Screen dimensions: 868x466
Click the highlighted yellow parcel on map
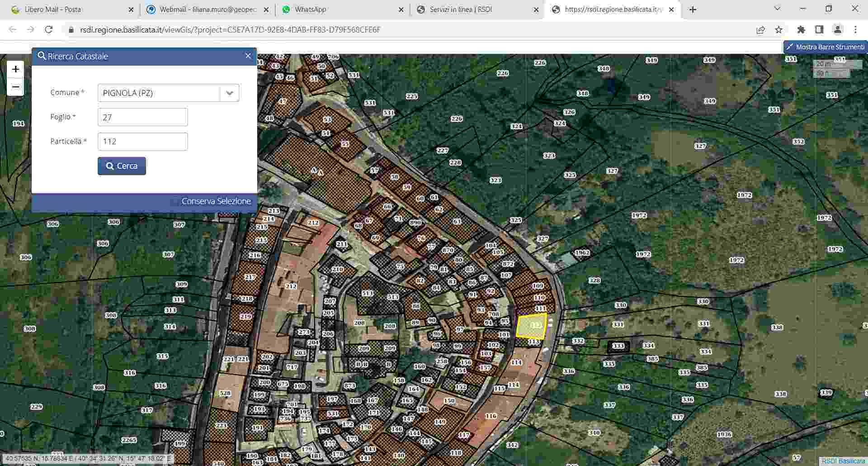[531, 327]
